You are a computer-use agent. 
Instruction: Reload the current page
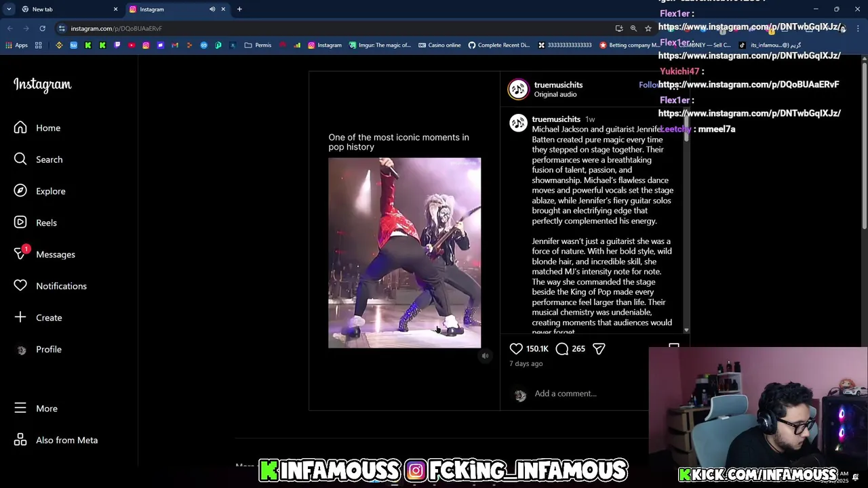point(42,28)
